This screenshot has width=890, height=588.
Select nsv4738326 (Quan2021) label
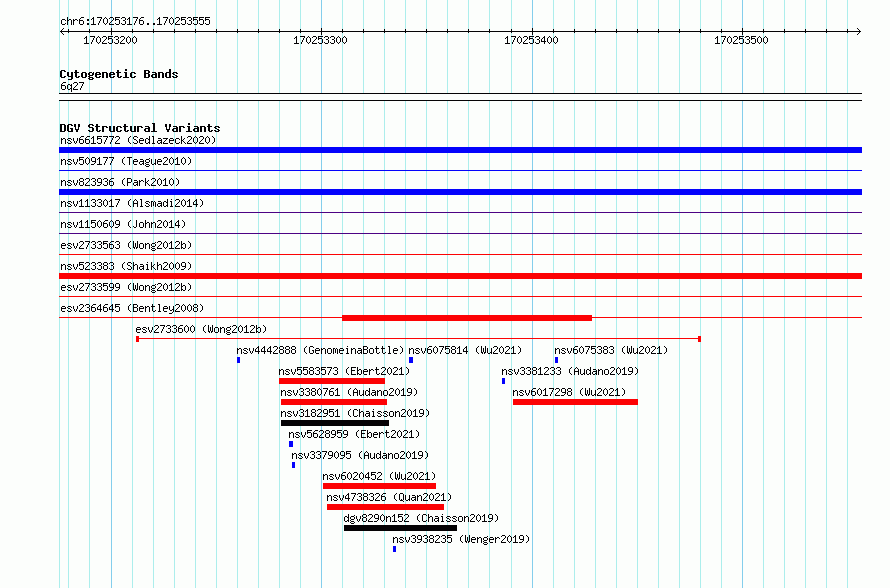point(389,497)
